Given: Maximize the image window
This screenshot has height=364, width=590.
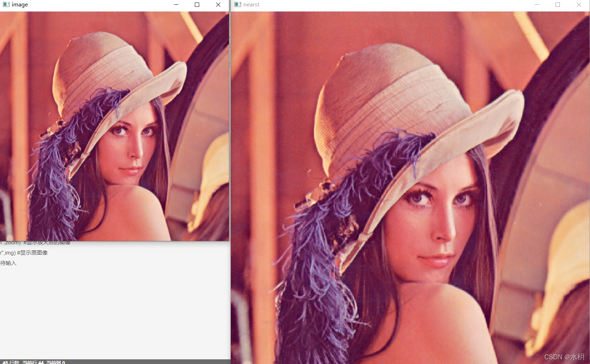Looking at the screenshot, I should click(197, 5).
